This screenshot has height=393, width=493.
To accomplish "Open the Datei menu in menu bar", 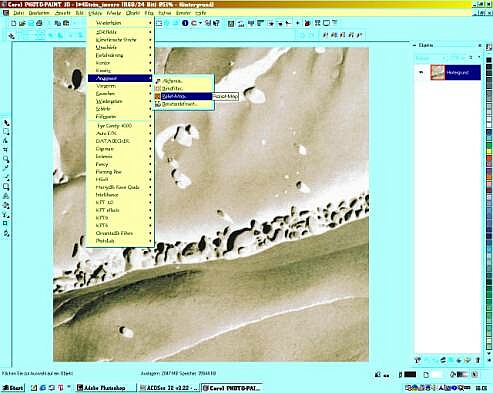I will coord(19,13).
